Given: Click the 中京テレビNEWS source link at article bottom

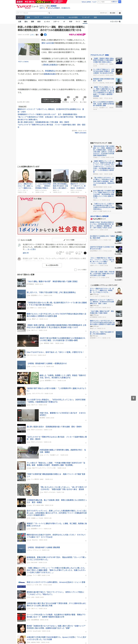Looking at the screenshot, I should point(80,133).
